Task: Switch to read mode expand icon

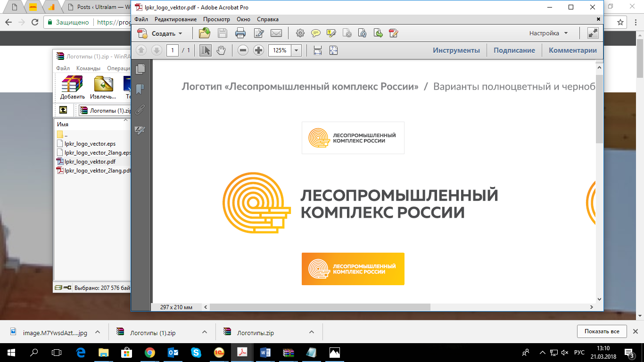Action: coord(593,33)
